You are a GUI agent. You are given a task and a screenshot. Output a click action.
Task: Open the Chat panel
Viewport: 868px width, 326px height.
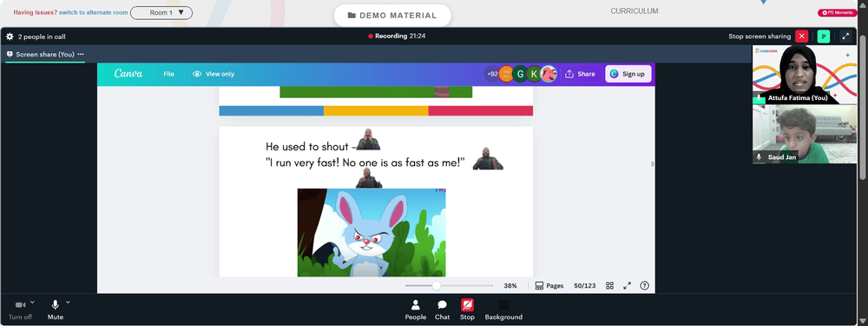tap(443, 310)
